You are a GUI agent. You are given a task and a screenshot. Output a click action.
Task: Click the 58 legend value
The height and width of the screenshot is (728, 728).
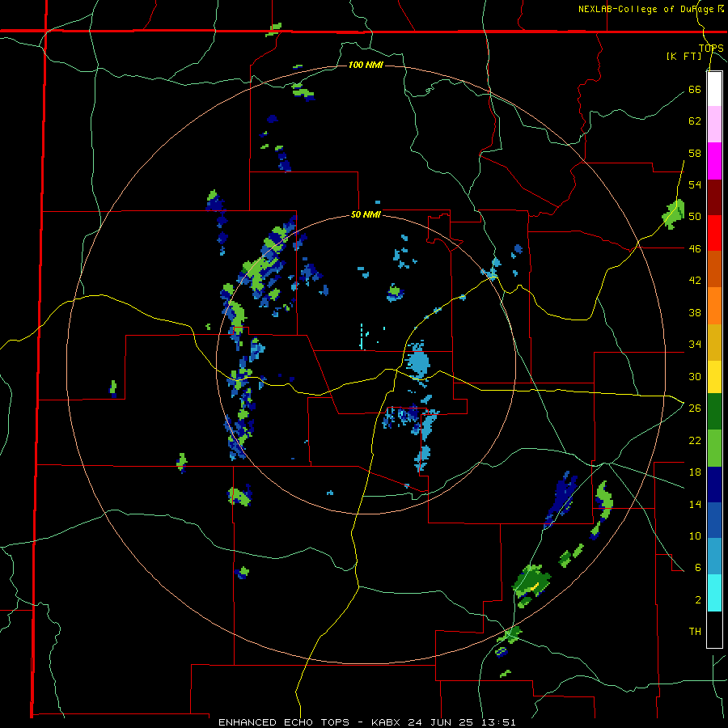pos(695,153)
